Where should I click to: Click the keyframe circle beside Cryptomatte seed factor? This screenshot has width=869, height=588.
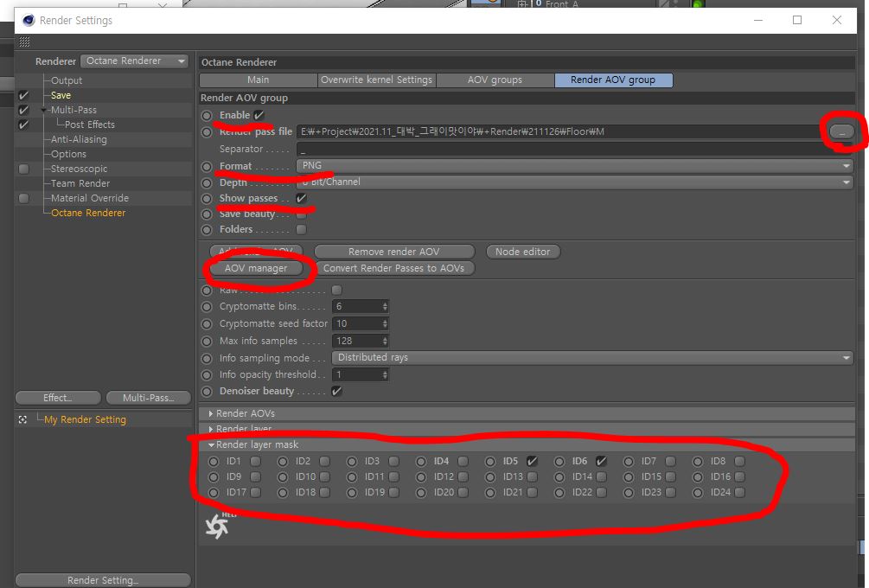(207, 323)
